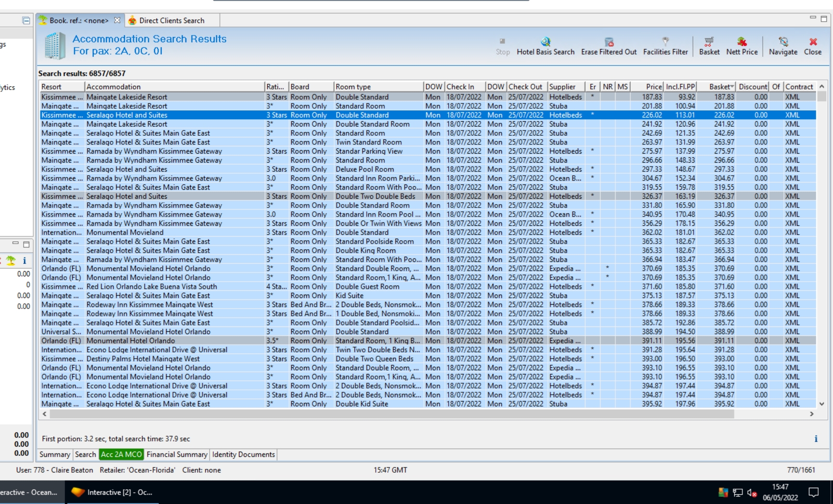833x504 pixels.
Task: Click the vertical scrollbar down arrow
Action: [x=821, y=404]
